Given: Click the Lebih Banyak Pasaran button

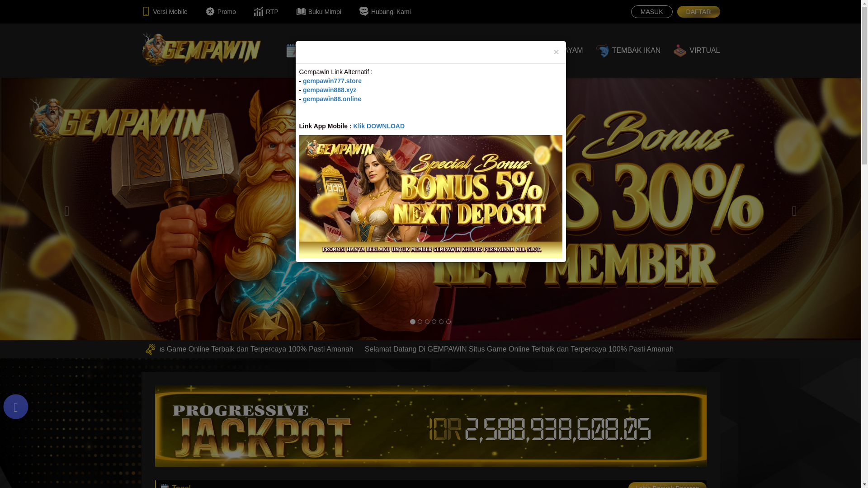Looking at the screenshot, I should tap(667, 485).
